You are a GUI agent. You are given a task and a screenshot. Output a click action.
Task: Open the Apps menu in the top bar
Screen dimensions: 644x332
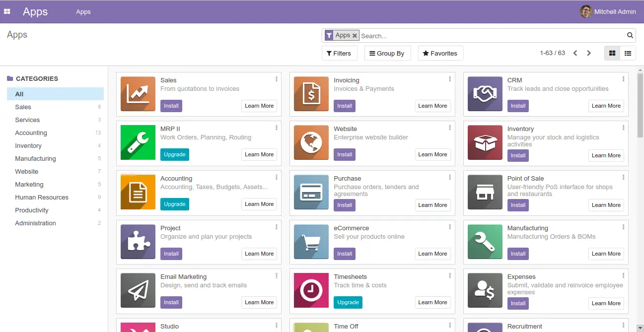click(83, 11)
